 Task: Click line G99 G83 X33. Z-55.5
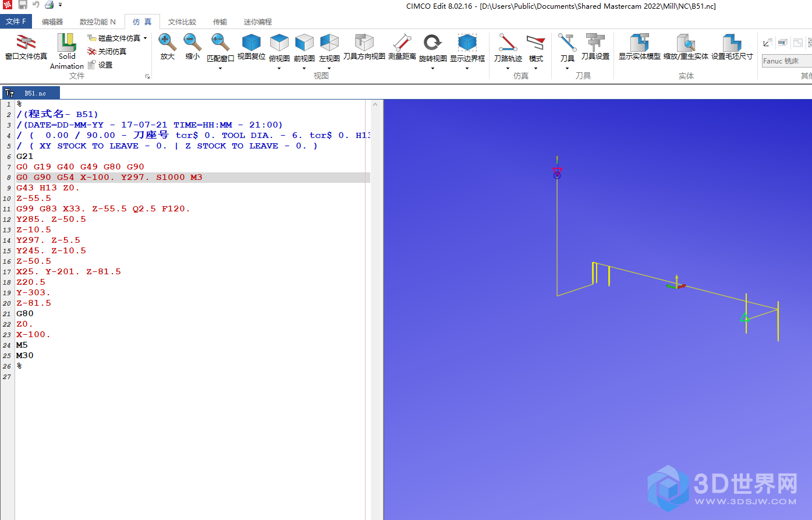coord(103,208)
